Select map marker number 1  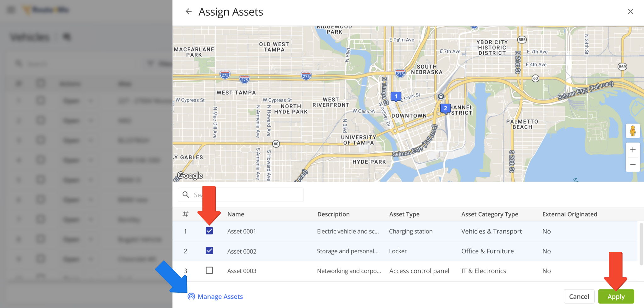click(x=396, y=96)
